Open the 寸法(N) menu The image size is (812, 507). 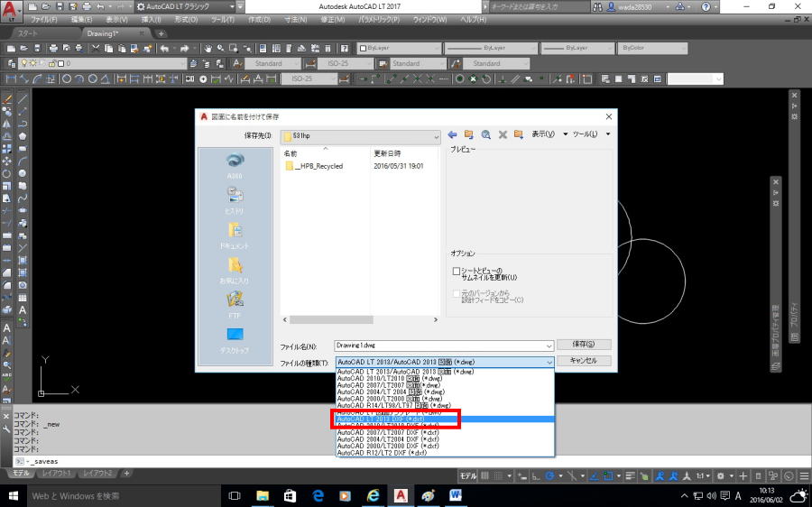(x=296, y=20)
